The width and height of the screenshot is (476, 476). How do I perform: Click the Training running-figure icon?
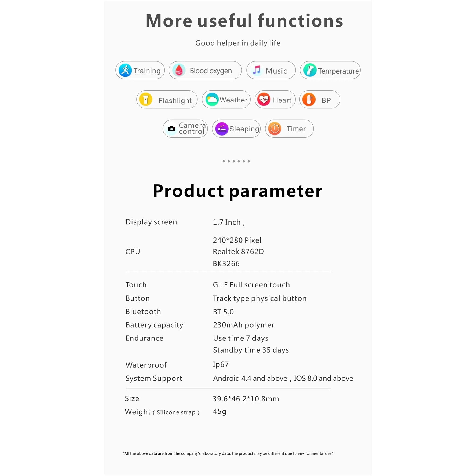[x=125, y=70]
